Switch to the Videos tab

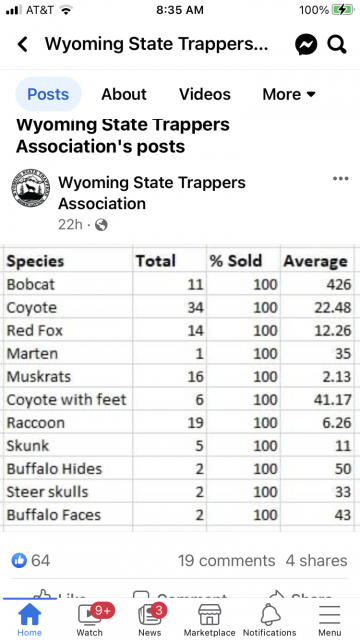(x=204, y=94)
